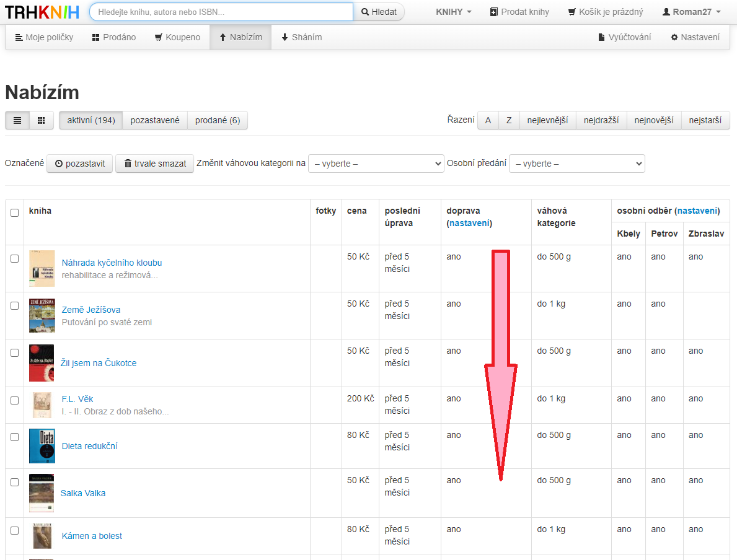Tick the select-all checkbox in table header

(x=15, y=212)
